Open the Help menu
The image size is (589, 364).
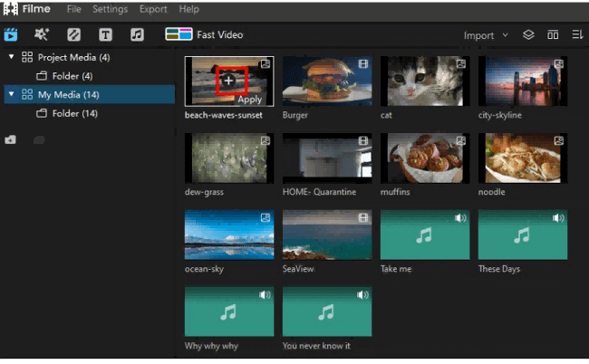(x=189, y=9)
